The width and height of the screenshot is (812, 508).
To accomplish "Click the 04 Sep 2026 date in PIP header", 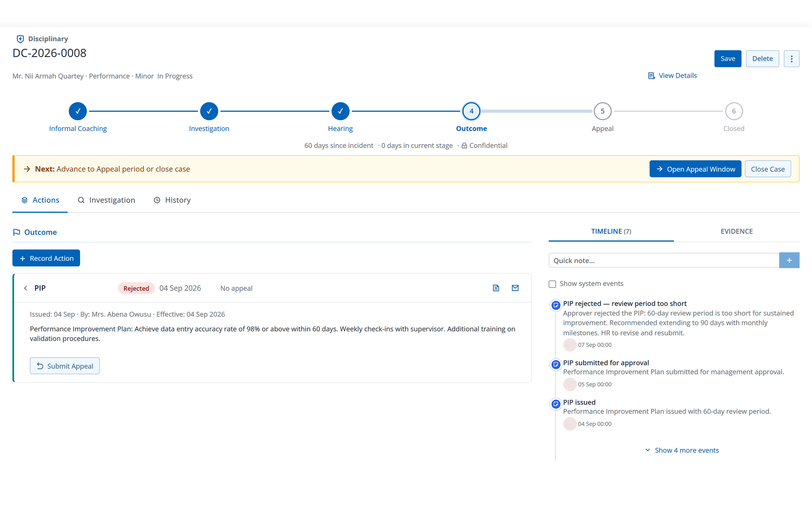I will click(x=180, y=288).
